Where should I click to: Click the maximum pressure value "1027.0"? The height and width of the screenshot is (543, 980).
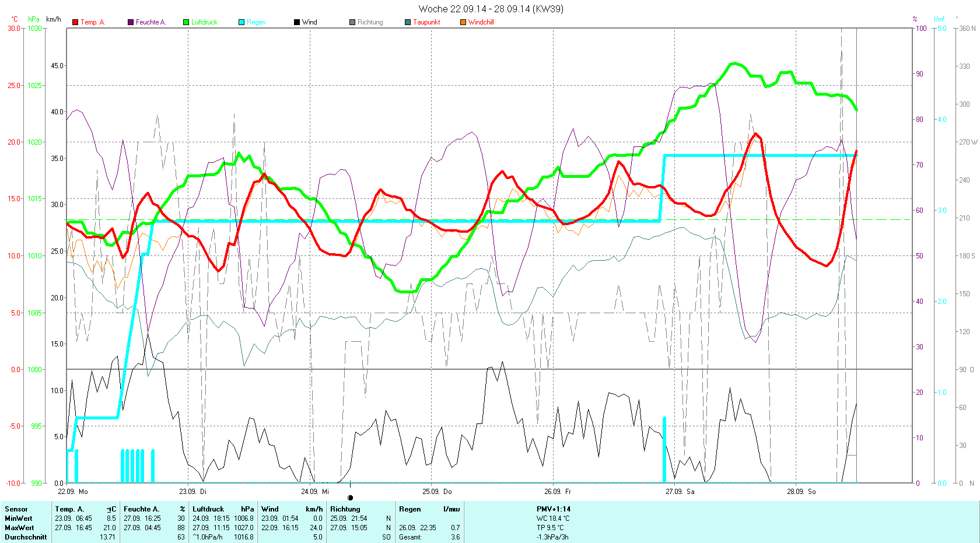244,528
